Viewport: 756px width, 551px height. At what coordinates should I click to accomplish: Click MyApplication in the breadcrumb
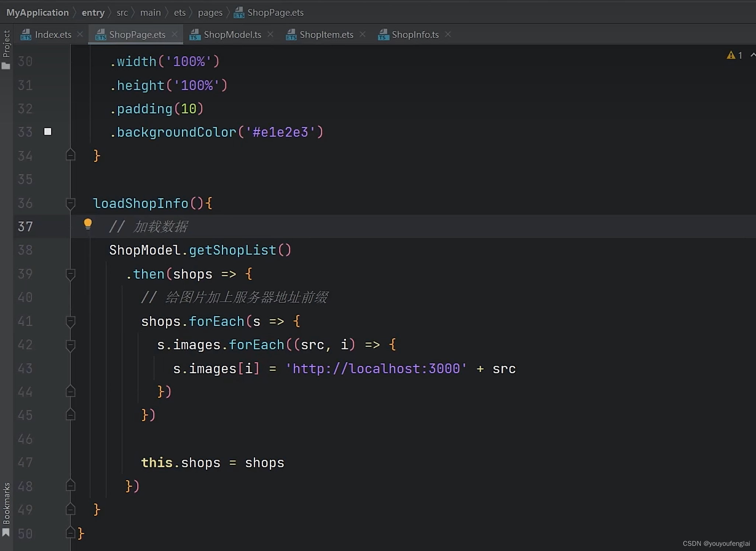coord(38,13)
